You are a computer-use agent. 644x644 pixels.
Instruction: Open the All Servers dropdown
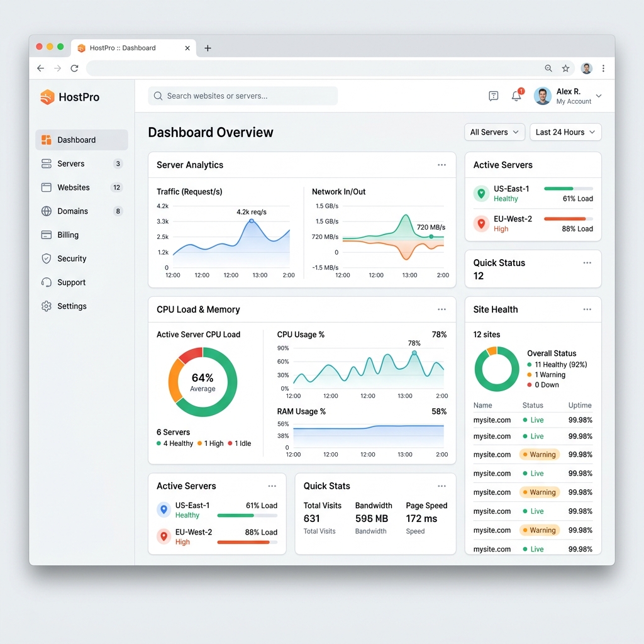point(494,132)
